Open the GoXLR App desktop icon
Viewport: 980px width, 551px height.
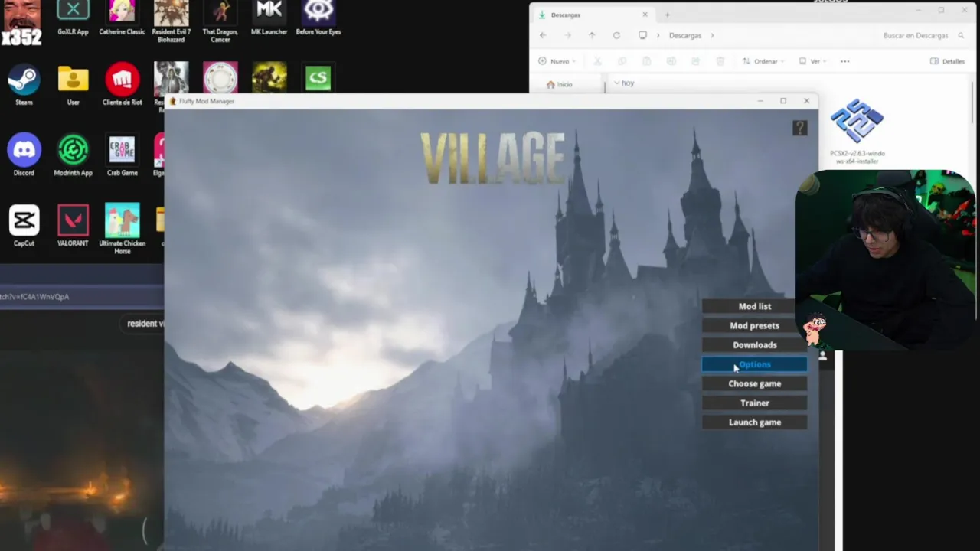pos(73,18)
